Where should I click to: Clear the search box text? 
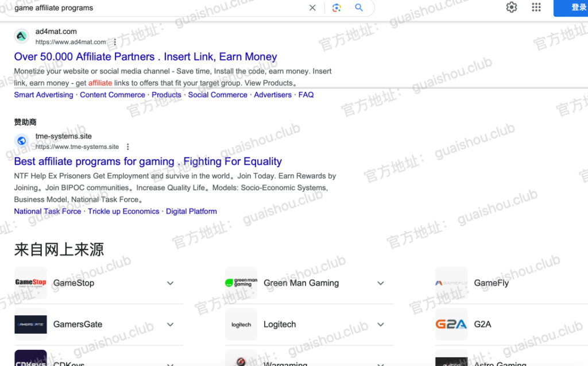[x=312, y=7]
